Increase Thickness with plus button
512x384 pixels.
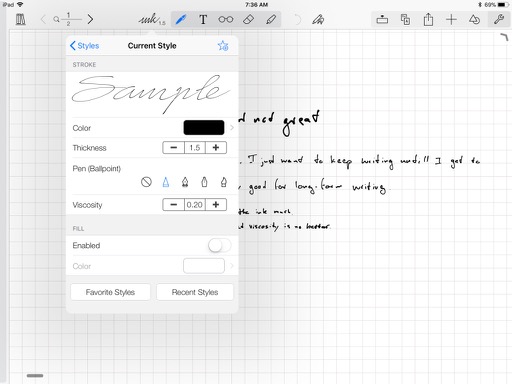216,148
